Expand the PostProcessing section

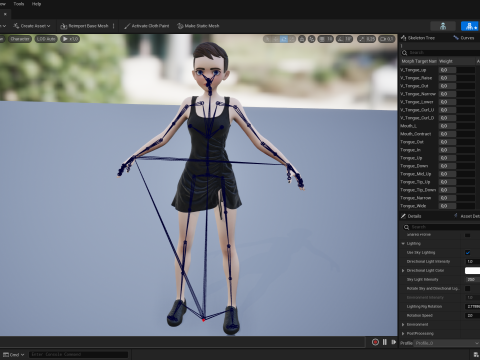[403, 334]
